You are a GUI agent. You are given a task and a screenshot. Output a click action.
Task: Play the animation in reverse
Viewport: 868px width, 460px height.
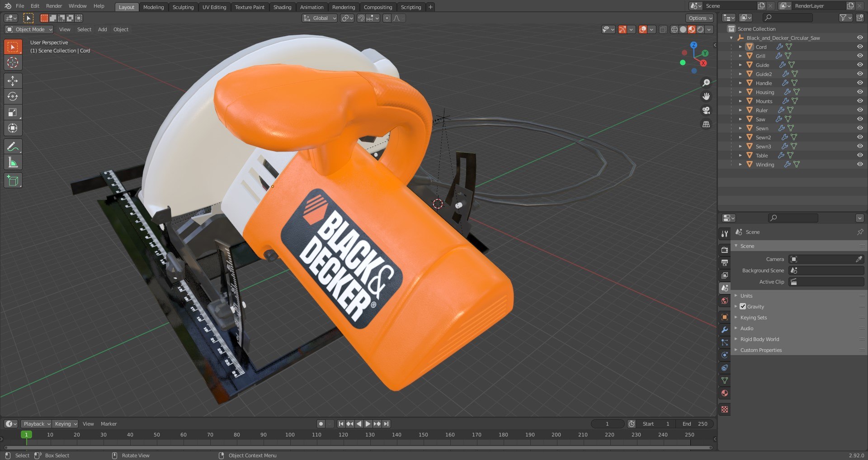tap(359, 424)
